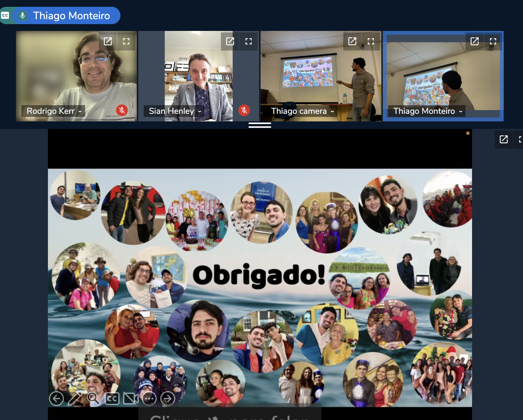Open more options ellipsis on slide toolbar
523x420 pixels.
point(149,399)
